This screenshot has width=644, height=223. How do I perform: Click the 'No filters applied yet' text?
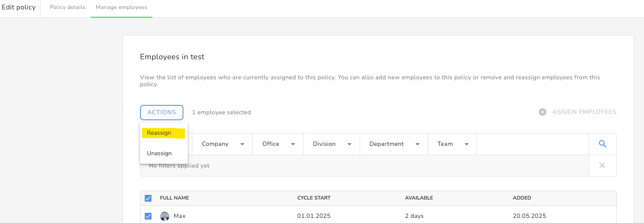coord(179,165)
